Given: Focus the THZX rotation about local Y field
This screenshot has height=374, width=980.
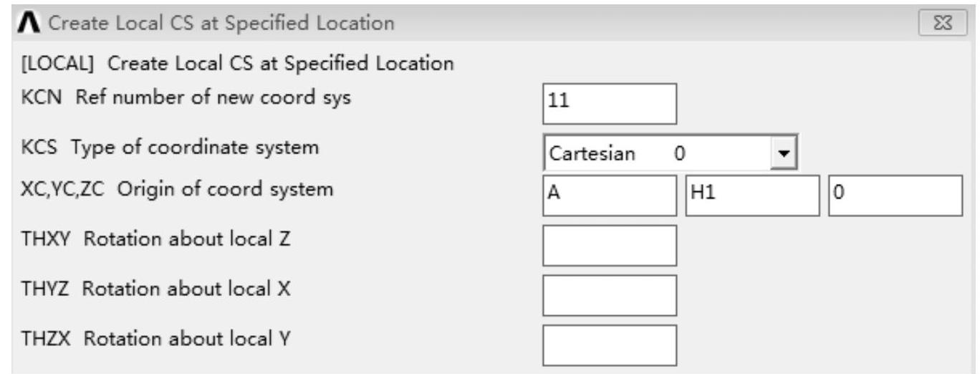Looking at the screenshot, I should pos(609,345).
